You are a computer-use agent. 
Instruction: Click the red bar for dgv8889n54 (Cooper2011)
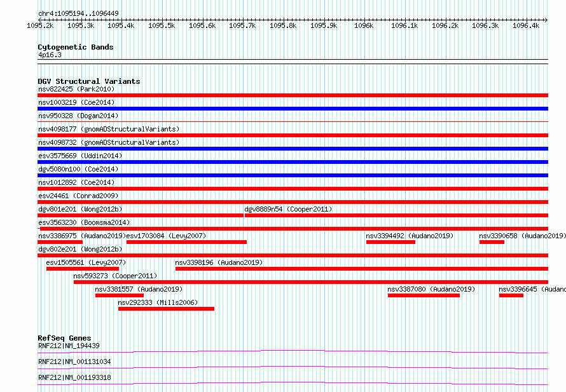[396, 215]
